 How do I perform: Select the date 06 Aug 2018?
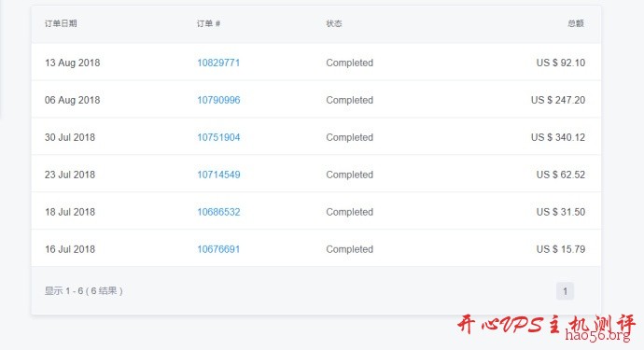(72, 100)
